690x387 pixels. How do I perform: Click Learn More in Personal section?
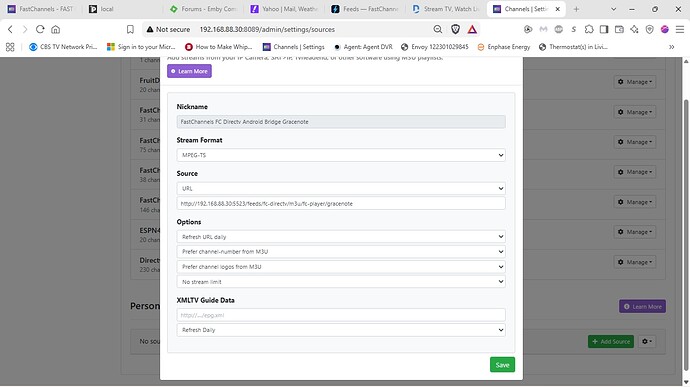point(642,306)
